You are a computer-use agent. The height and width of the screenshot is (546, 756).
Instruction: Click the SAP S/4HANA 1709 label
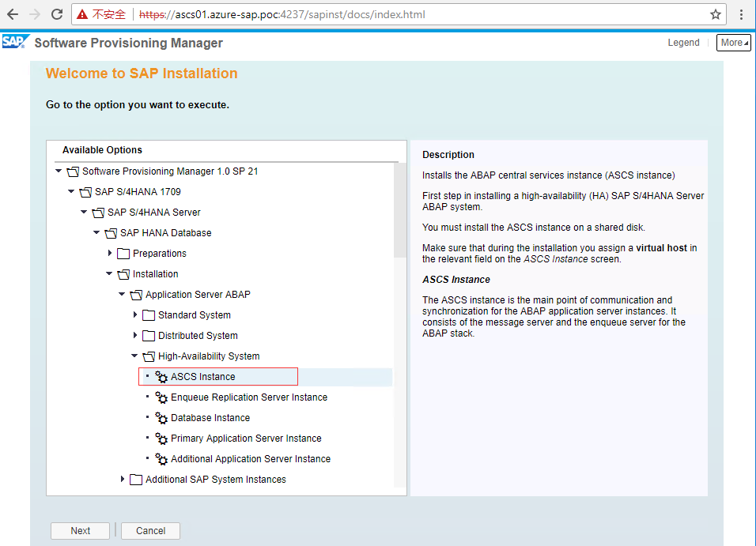pos(138,192)
